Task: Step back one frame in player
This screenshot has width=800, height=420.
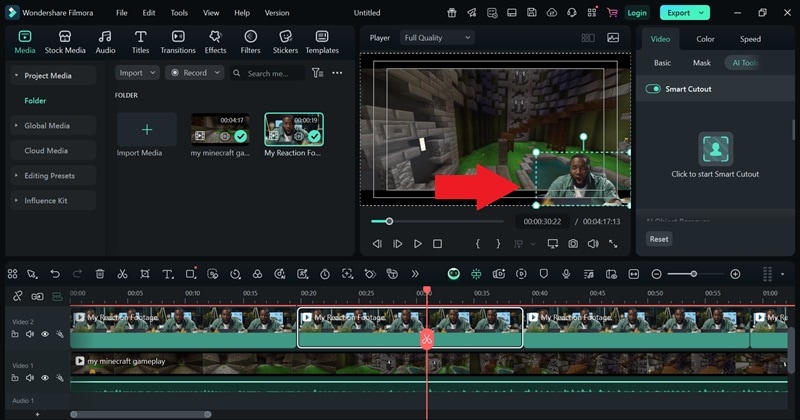Action: point(377,244)
